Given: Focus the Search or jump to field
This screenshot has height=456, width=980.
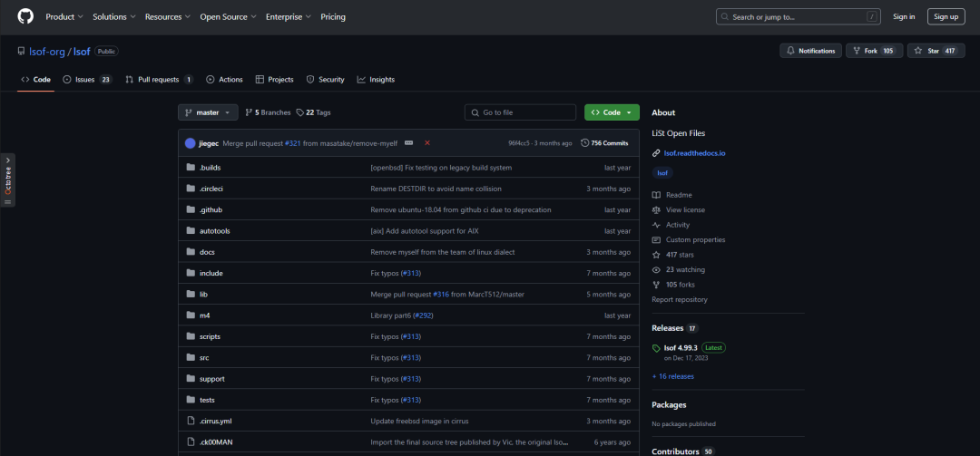Looking at the screenshot, I should (797, 17).
